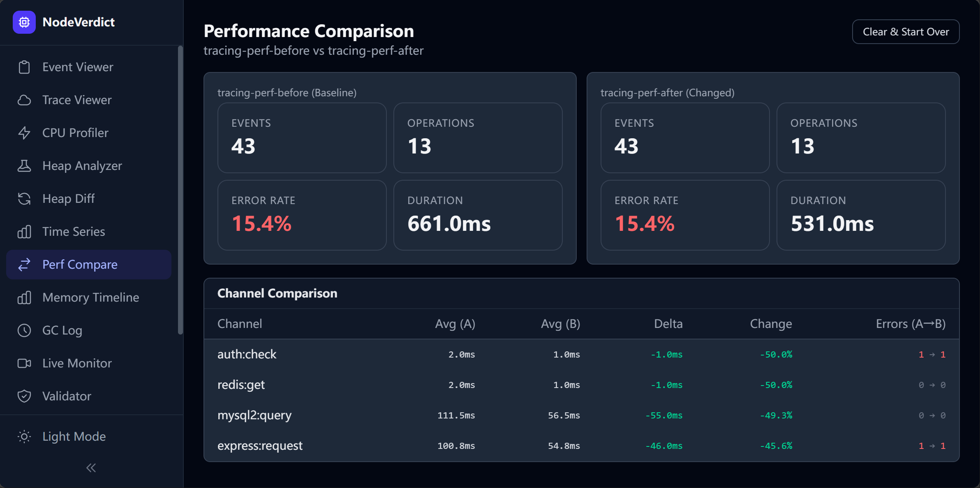Click changed EVENTS card under tracing-perf-after
Image resolution: width=980 pixels, height=488 pixels.
click(685, 138)
